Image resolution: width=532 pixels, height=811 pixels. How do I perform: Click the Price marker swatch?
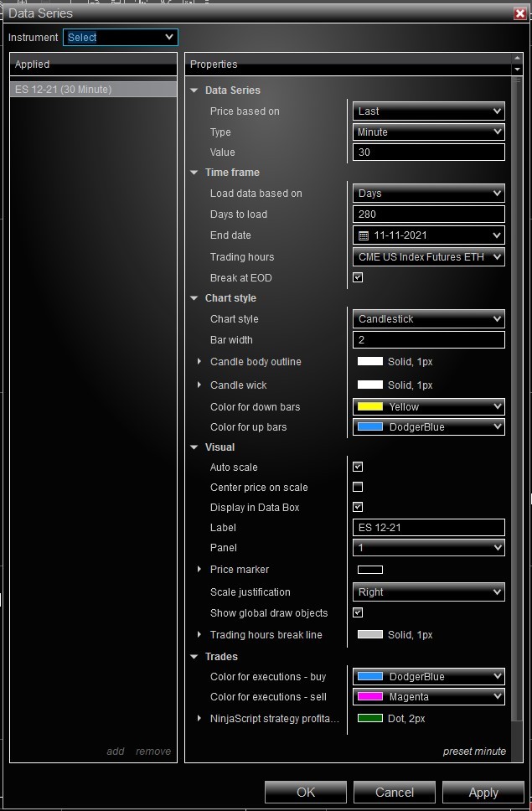[370, 570]
